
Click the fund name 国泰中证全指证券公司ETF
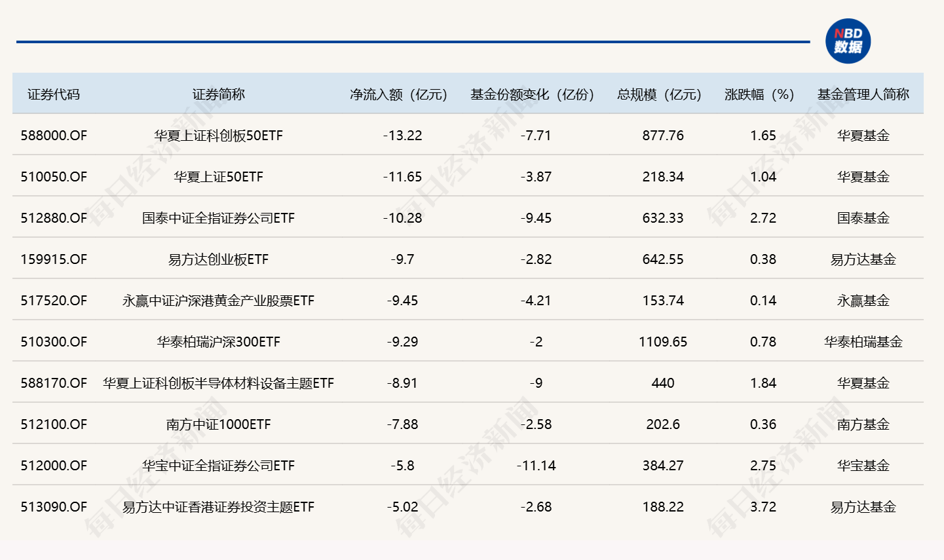click(219, 218)
